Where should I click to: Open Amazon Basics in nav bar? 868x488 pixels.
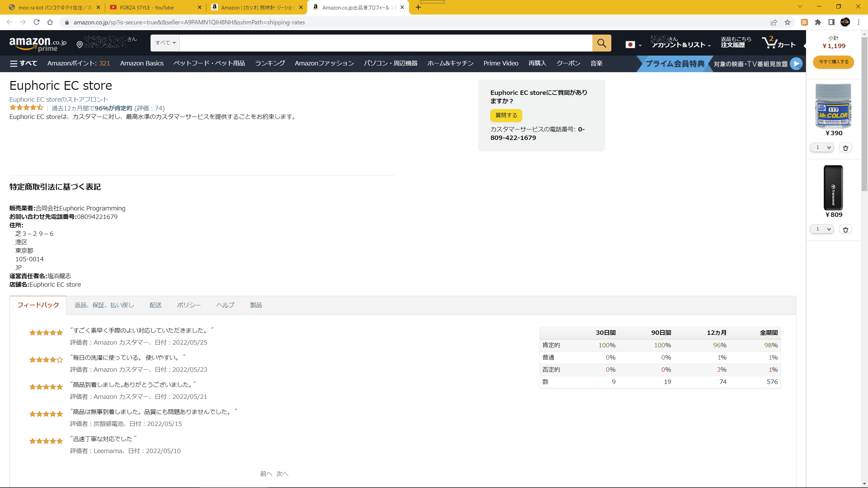[142, 63]
